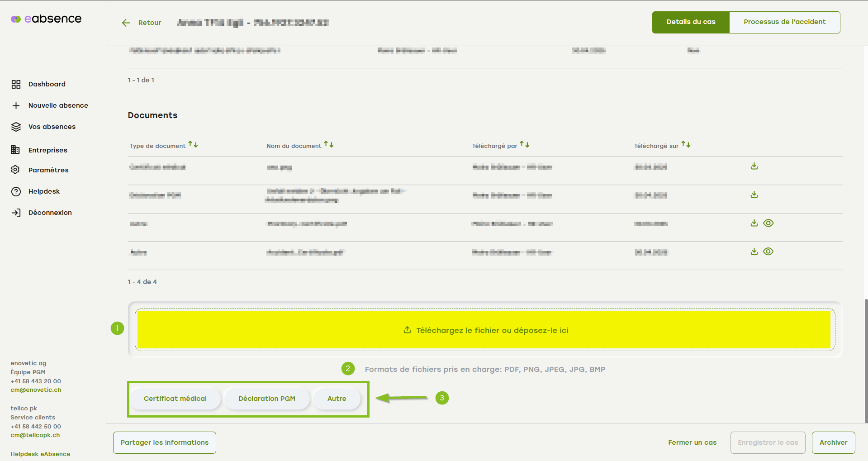Sort by Téléchargé sur column

tap(686, 145)
